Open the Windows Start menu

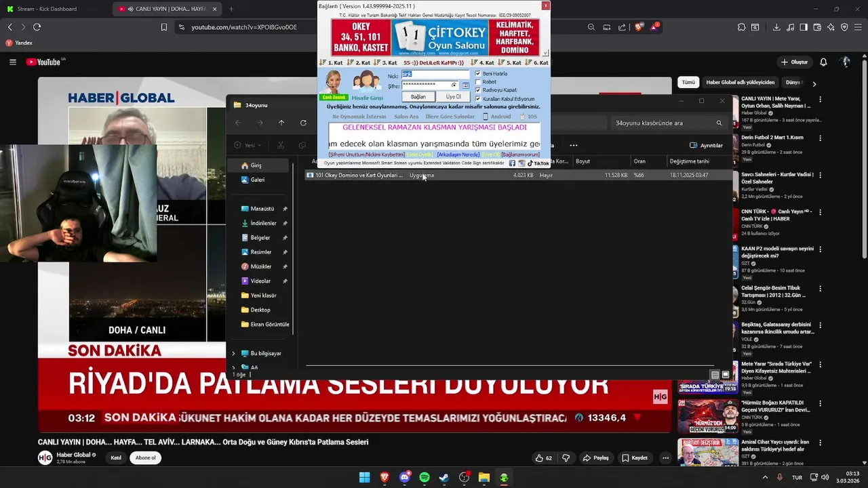point(365,477)
